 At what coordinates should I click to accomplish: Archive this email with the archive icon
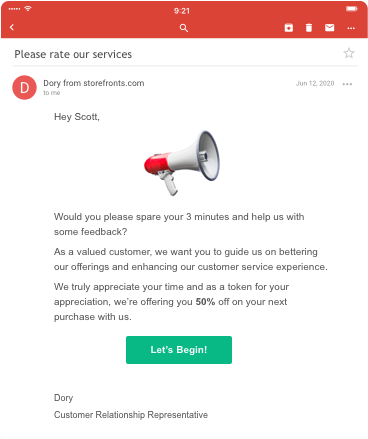coord(289,28)
